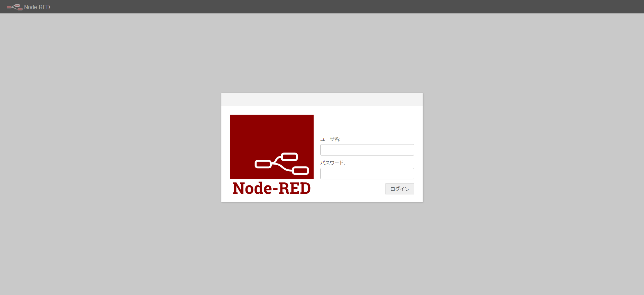The image size is (644, 295).
Task: Click blank white space beside ログイン button
Action: [352, 189]
